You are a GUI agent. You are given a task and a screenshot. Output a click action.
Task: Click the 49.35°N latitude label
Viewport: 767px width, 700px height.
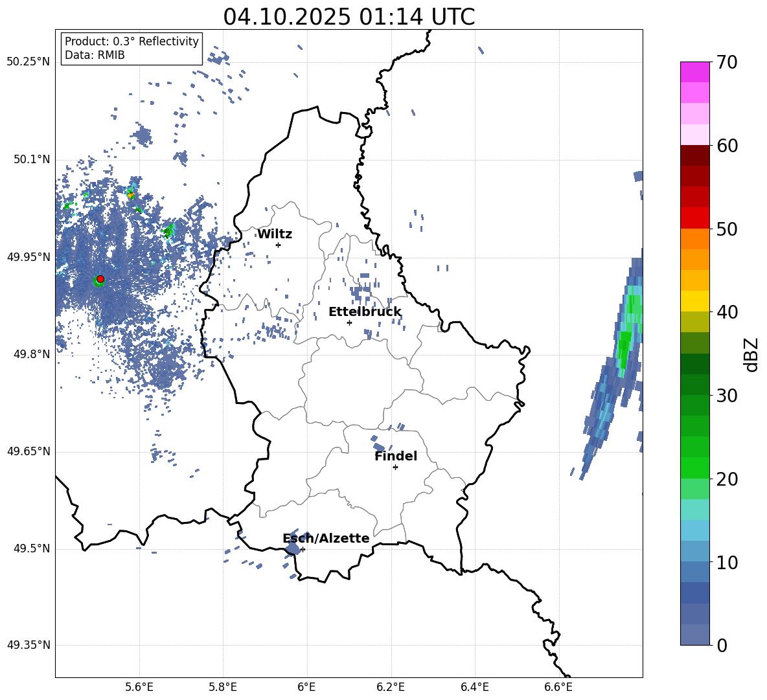(29, 645)
